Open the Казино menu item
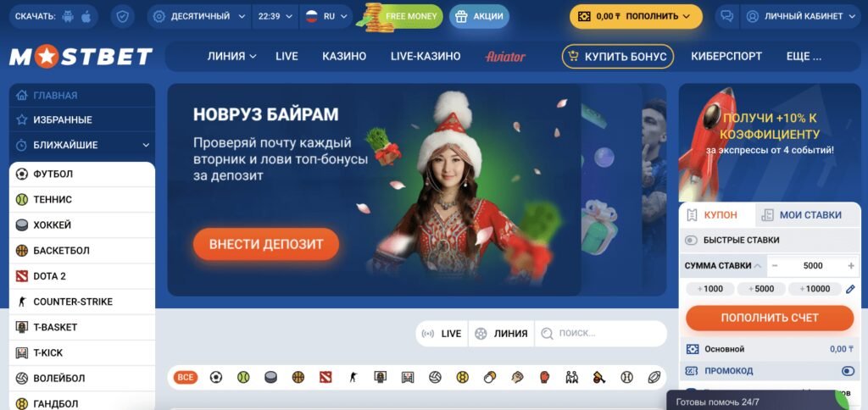The height and width of the screenshot is (410, 868). click(344, 56)
